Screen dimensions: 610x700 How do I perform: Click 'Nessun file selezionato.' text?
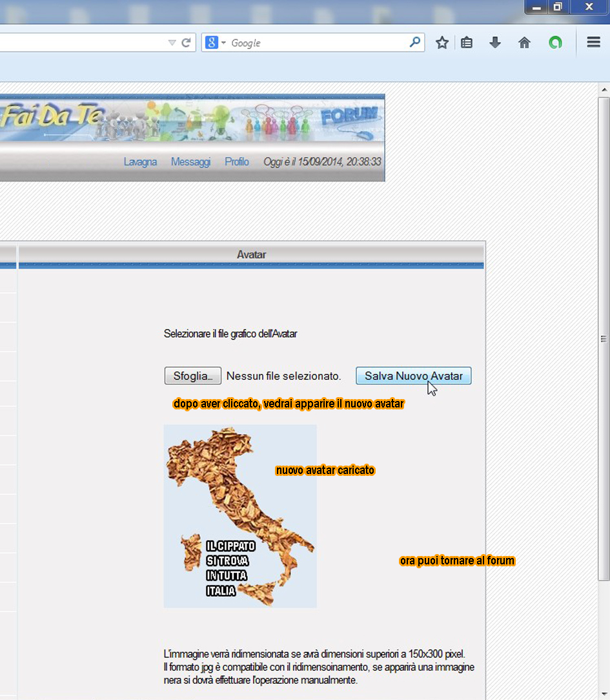tap(284, 376)
